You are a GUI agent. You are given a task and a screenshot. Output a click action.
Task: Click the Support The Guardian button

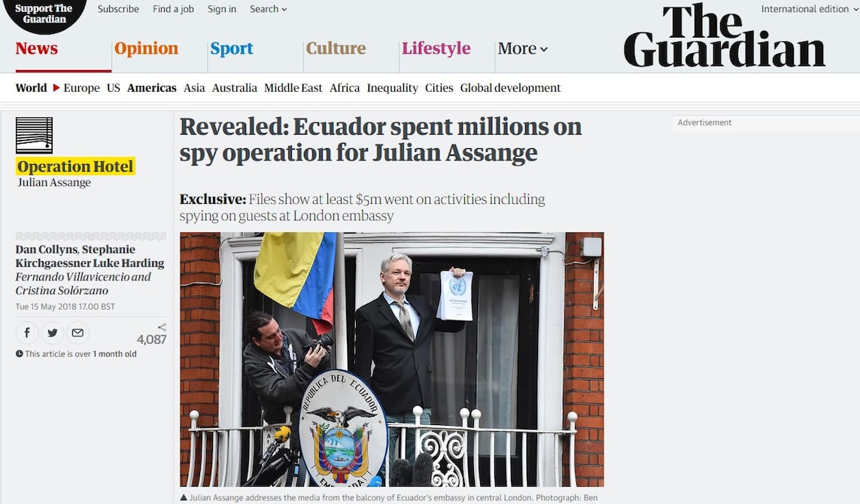44,14
